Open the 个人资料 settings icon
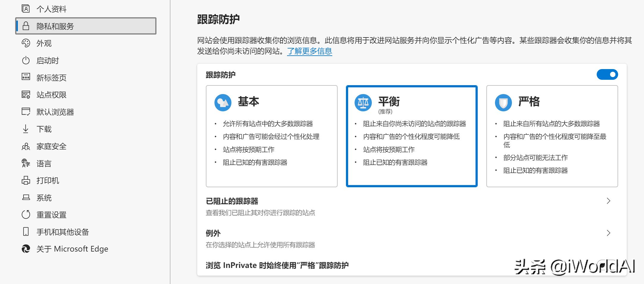Image resolution: width=644 pixels, height=284 pixels. click(x=26, y=9)
